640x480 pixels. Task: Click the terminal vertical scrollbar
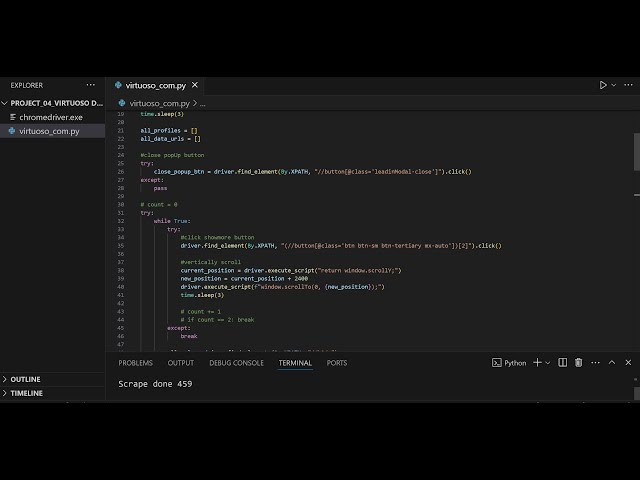coord(637,393)
